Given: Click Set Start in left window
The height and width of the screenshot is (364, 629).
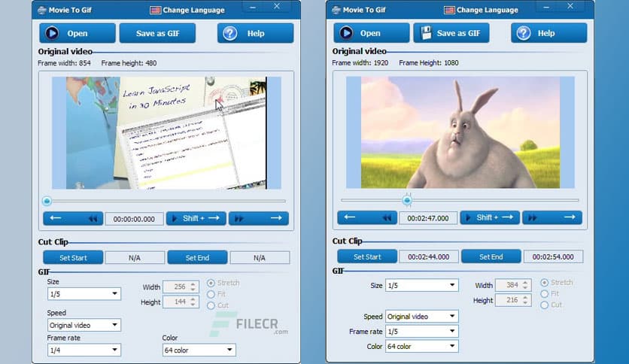Looking at the screenshot, I should point(73,258).
